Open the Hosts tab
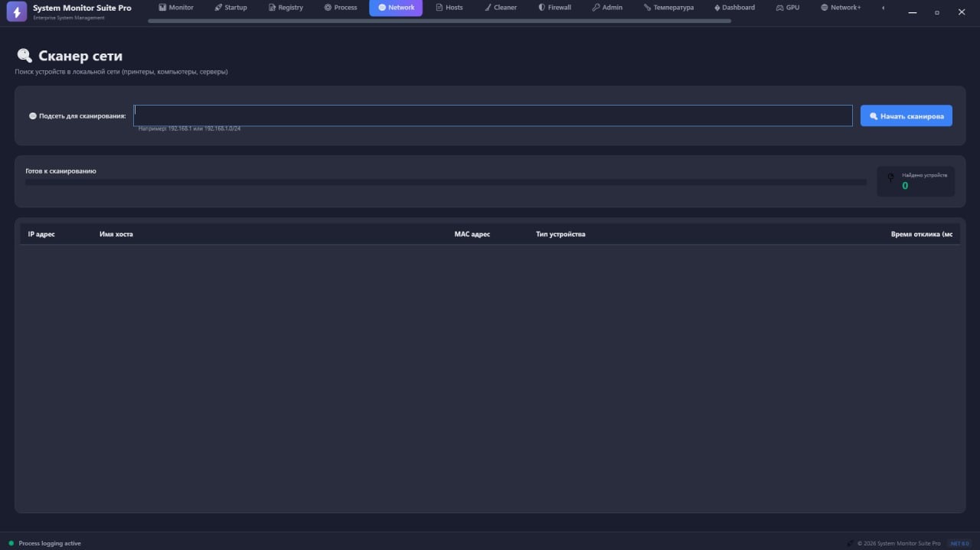 (449, 7)
